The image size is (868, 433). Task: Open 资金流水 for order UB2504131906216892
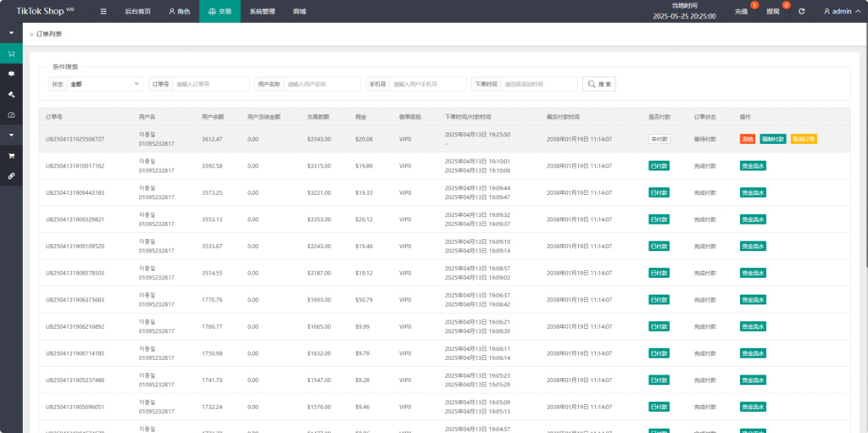[x=753, y=327]
